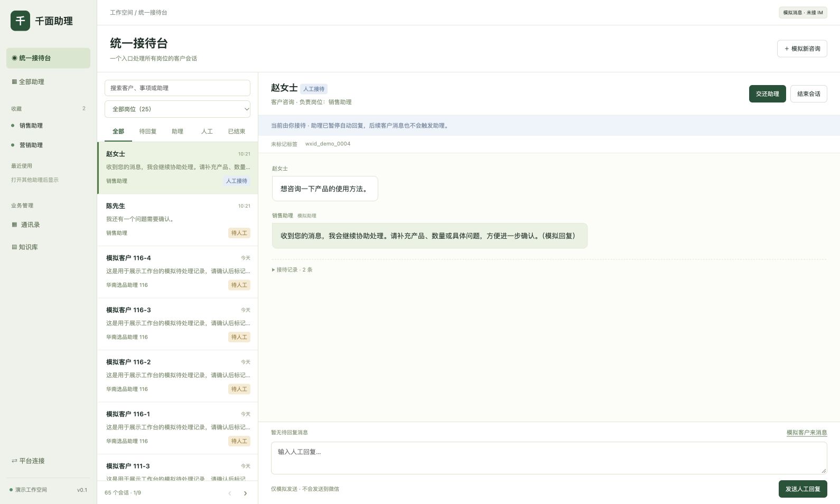Click the 模拟客户来消息 link
The image size is (840, 504).
[x=807, y=433]
